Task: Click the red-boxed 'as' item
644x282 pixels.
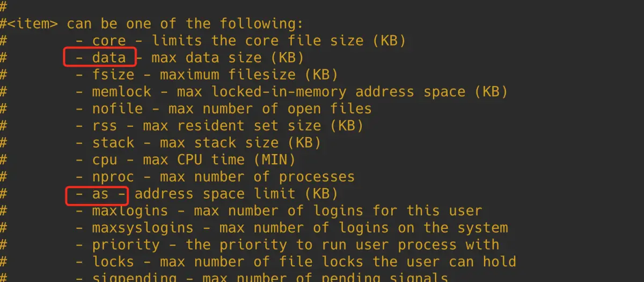Action: (x=100, y=194)
